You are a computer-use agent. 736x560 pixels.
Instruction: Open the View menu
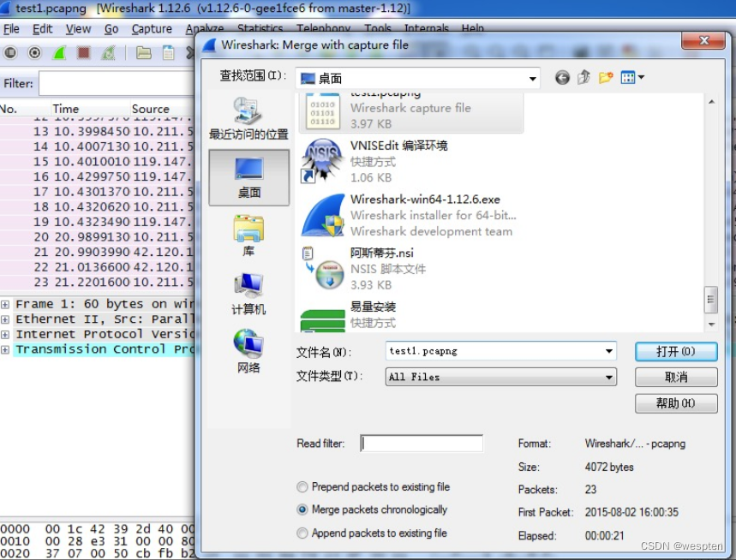(x=78, y=28)
